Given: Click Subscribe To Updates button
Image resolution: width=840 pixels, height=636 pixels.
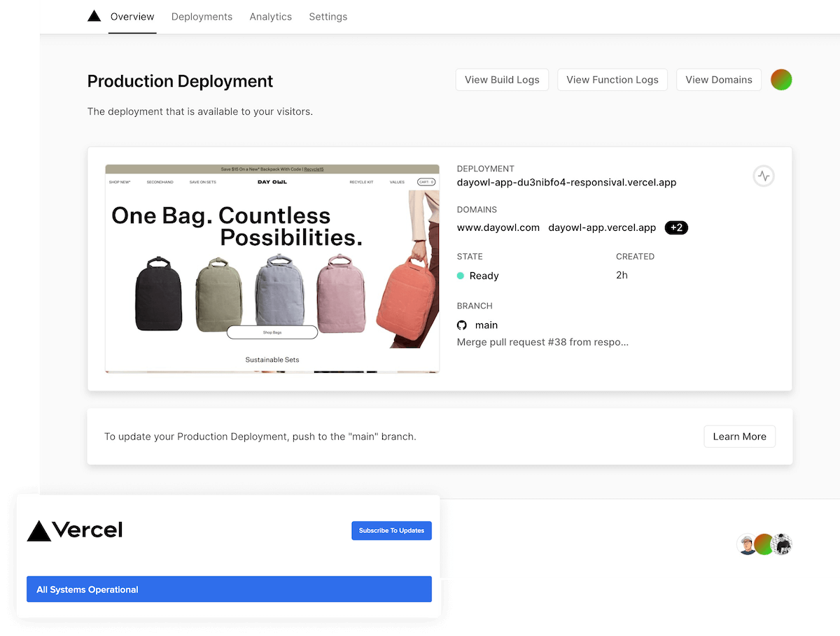Looking at the screenshot, I should coord(392,530).
